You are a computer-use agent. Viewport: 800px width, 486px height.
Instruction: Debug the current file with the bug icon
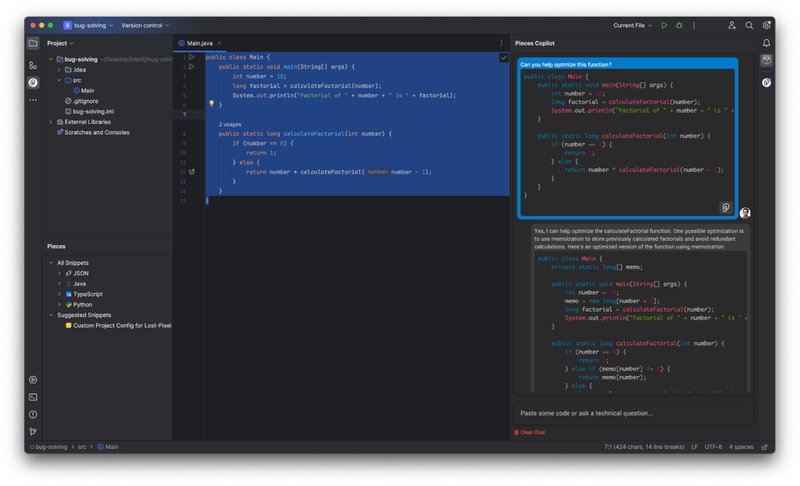(679, 25)
